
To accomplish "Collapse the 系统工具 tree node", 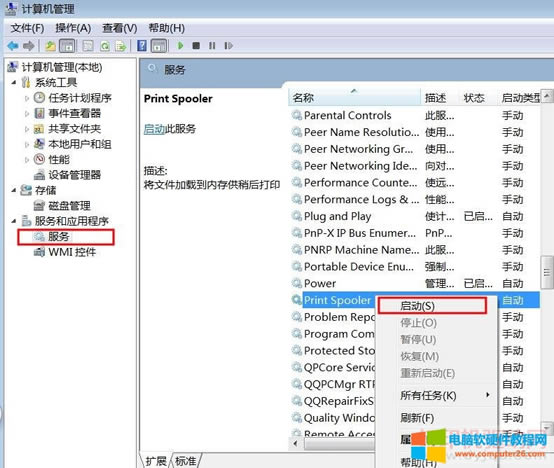I will tap(13, 82).
